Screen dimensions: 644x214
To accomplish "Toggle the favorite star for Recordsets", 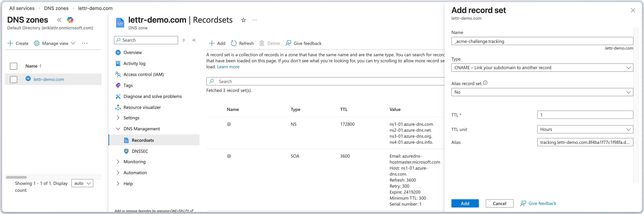I will [243, 20].
